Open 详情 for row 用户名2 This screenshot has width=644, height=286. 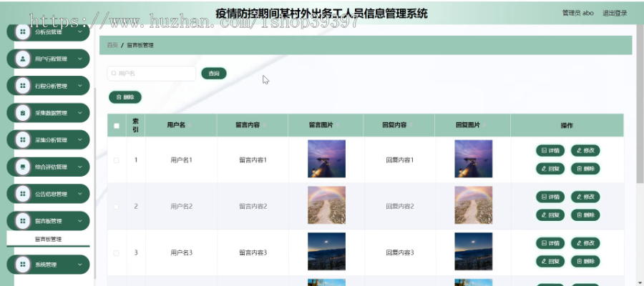point(550,197)
